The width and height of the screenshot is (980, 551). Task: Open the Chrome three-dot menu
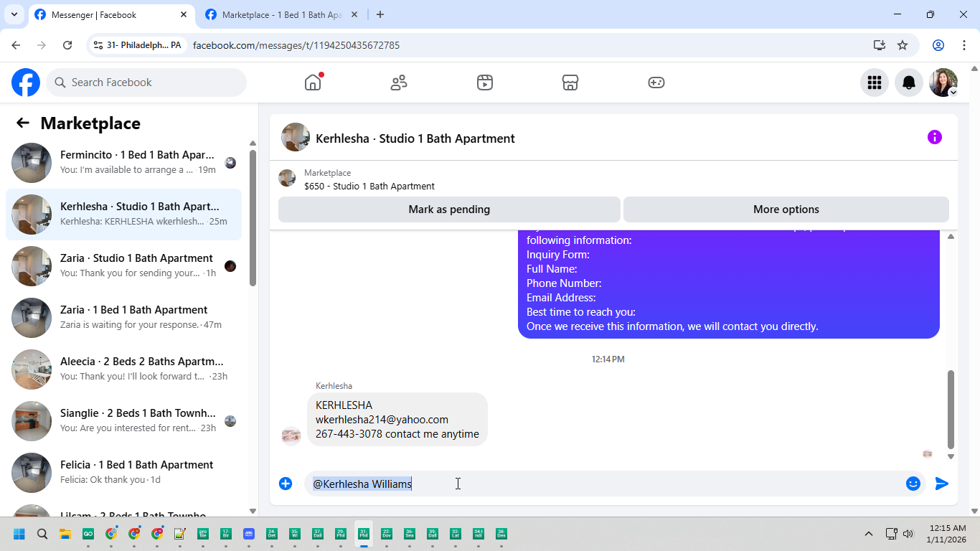[x=964, y=45]
